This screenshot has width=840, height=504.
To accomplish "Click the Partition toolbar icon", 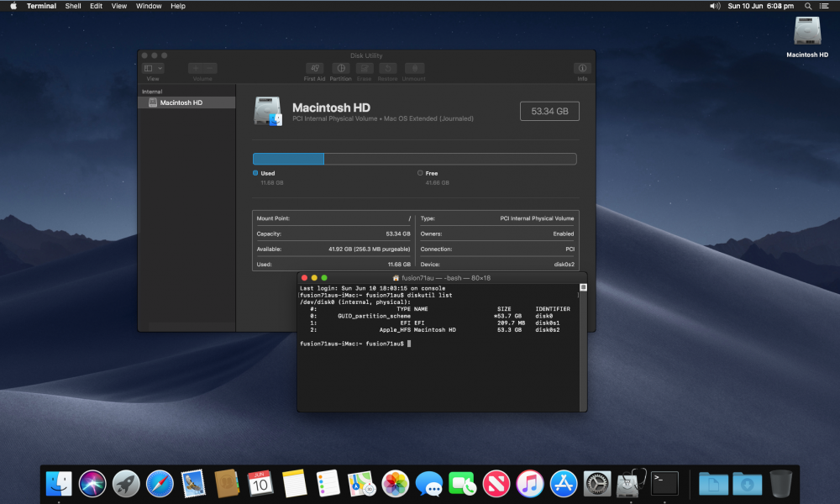I will (341, 69).
